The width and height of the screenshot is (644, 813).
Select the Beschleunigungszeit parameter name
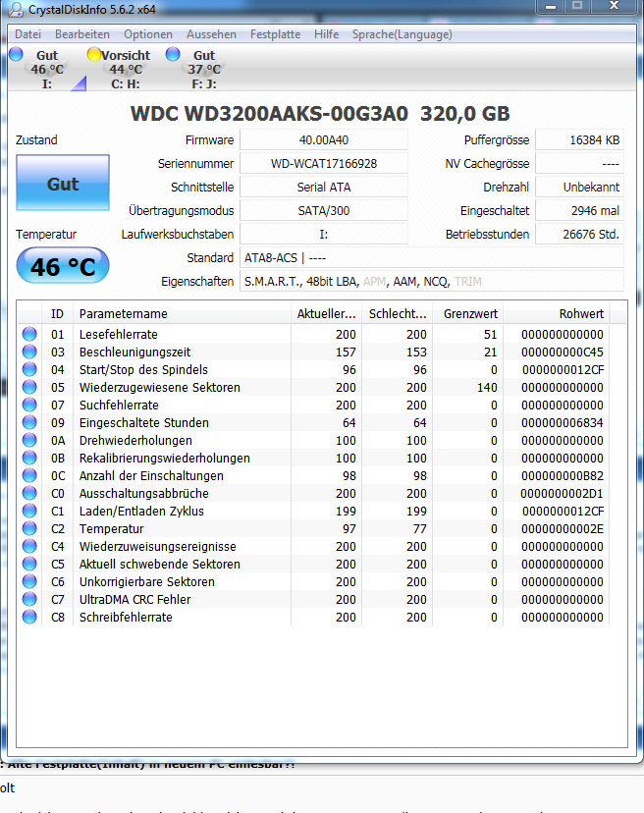click(134, 352)
